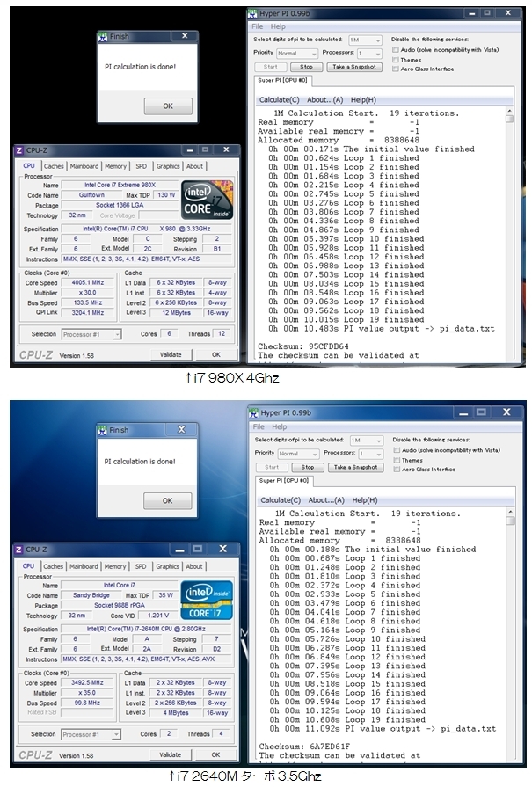Open the Processor #1 selection dropdown in the 2640M CPU-Z
Image resolution: width=532 pixels, height=787 pixels.
click(x=91, y=734)
